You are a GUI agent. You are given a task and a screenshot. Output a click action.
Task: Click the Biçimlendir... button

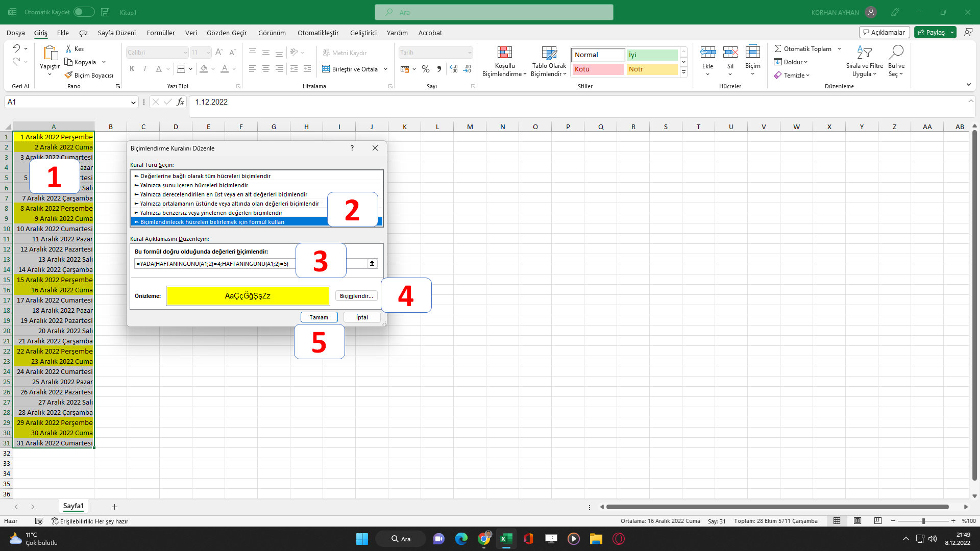tap(356, 296)
